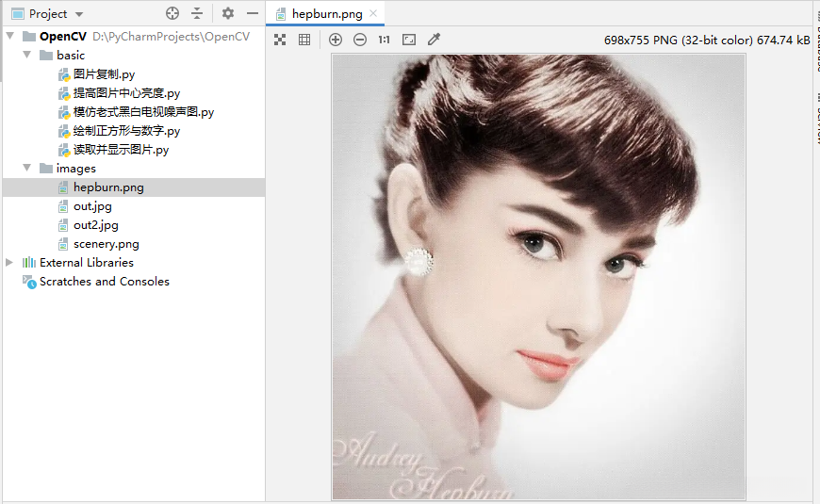
Task: Zoom in on hepburn.png image
Action: [336, 40]
